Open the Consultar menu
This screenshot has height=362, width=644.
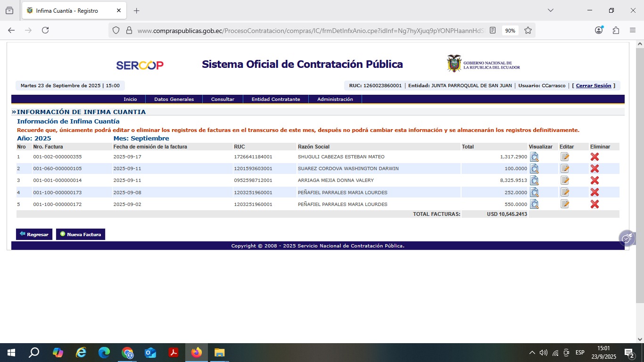[x=223, y=99]
